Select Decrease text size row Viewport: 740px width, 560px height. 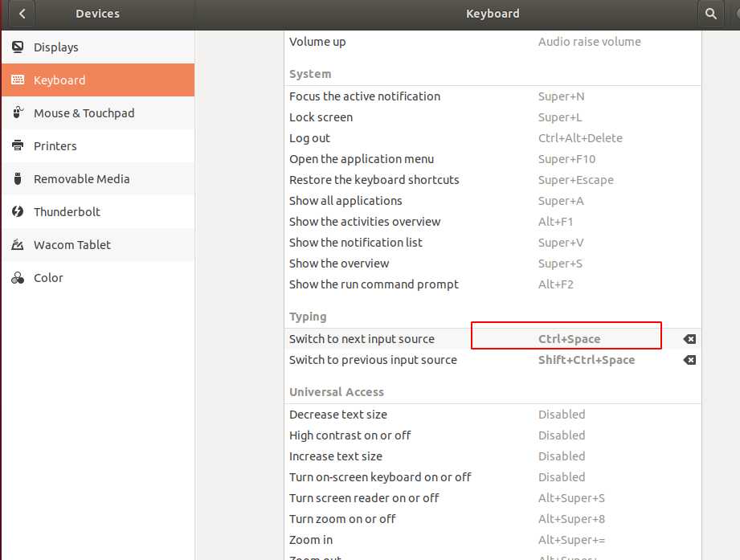point(493,415)
